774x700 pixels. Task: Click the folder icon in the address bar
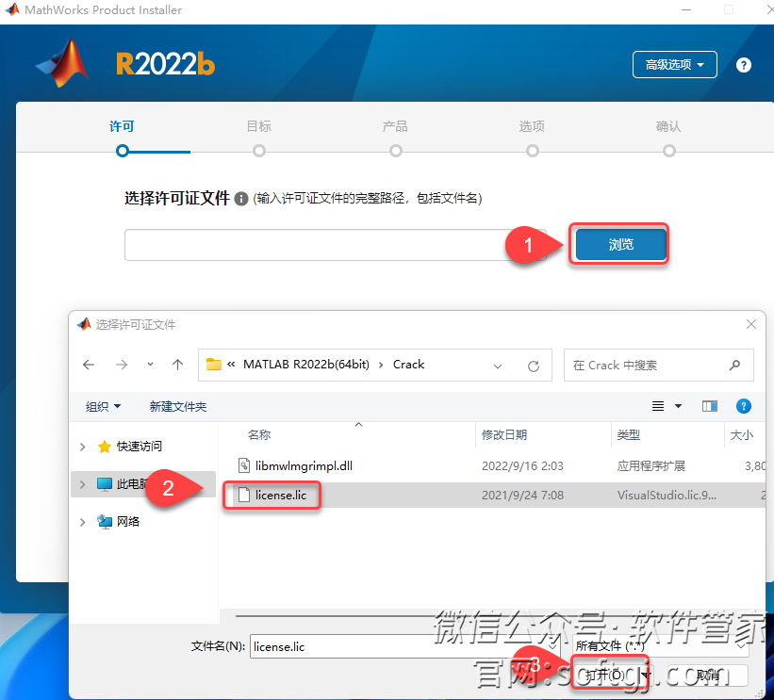[214, 365]
